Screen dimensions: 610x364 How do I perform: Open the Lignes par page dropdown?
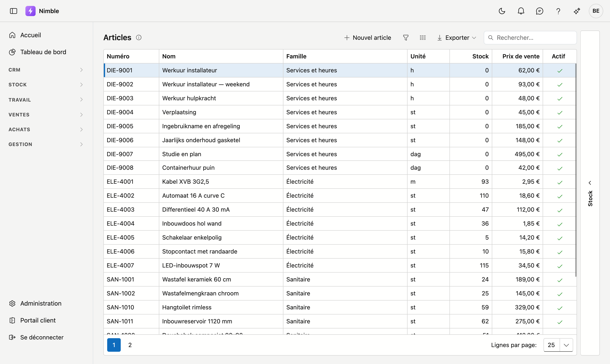click(558, 345)
